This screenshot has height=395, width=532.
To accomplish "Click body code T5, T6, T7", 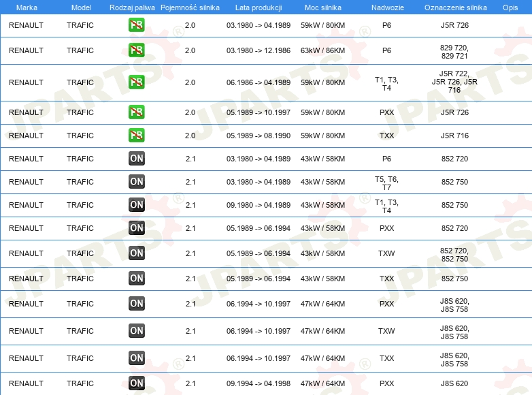I will 386,183.
